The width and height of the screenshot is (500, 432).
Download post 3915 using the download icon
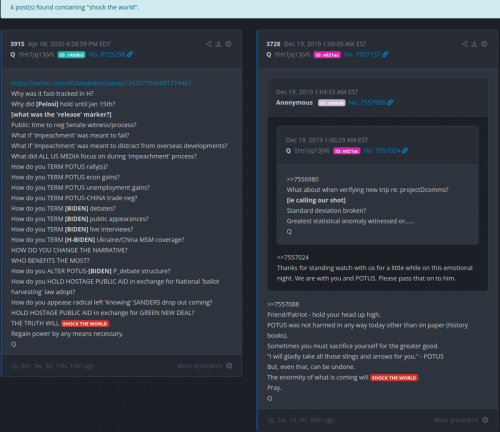218,44
